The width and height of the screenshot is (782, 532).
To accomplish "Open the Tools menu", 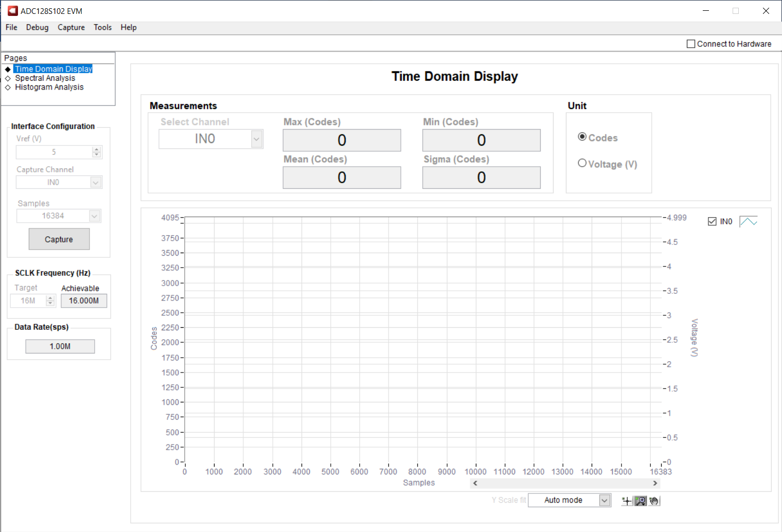I will point(102,27).
